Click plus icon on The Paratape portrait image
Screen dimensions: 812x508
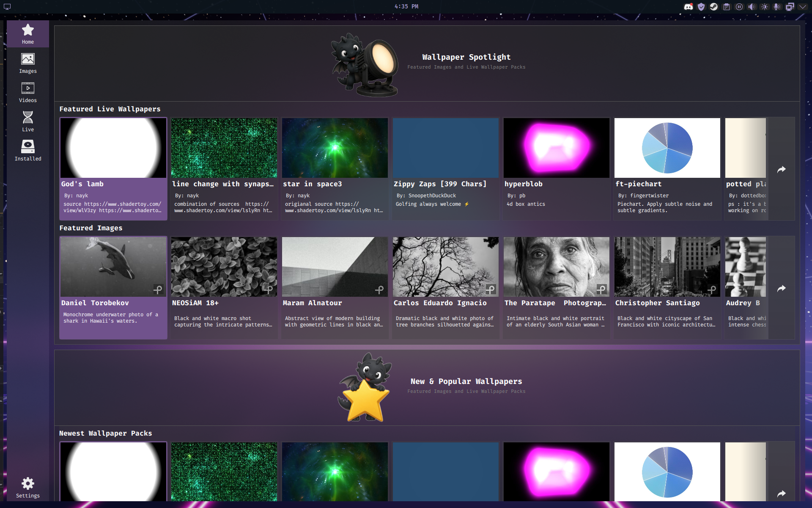click(x=601, y=290)
